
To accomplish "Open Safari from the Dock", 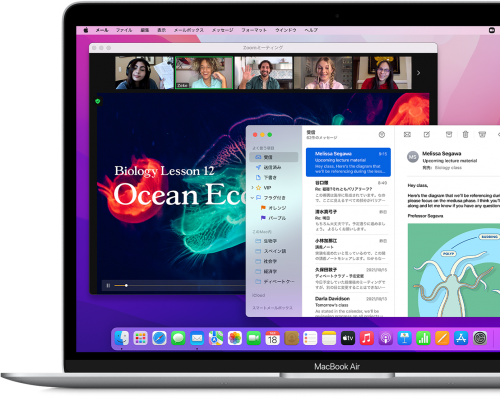I will point(159,339).
